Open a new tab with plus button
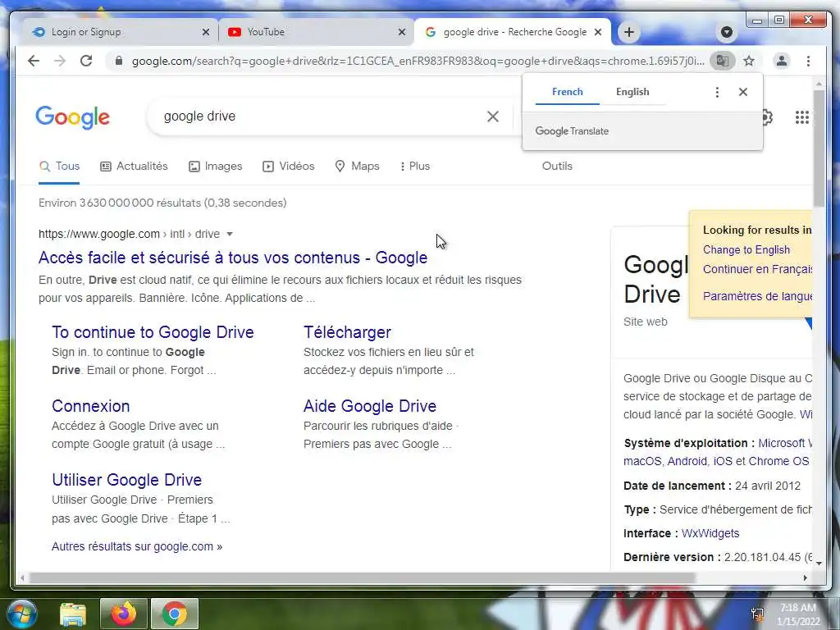Image resolution: width=840 pixels, height=630 pixels. [x=629, y=32]
